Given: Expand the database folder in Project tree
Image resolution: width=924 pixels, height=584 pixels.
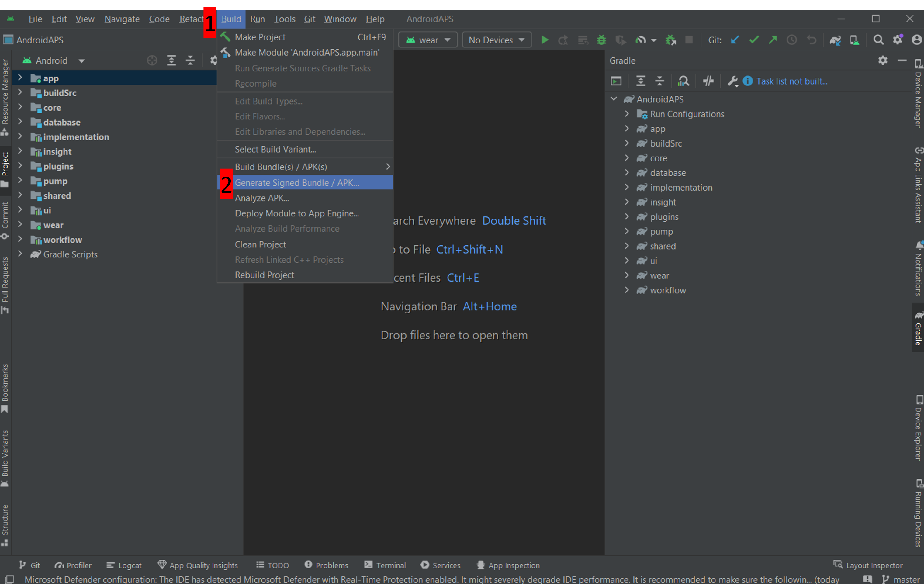Looking at the screenshot, I should [x=20, y=122].
